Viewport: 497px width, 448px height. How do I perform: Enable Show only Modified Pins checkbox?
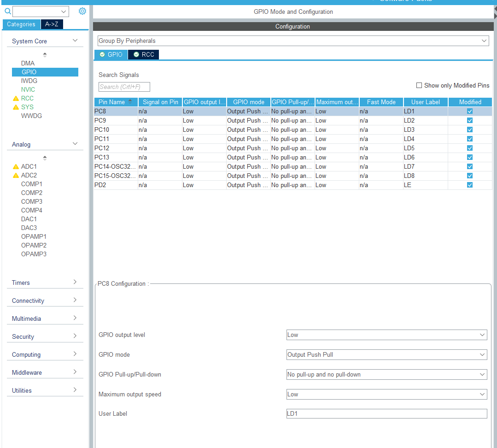[419, 85]
